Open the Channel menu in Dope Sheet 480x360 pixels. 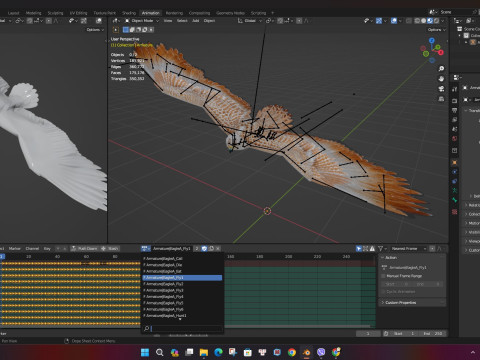[x=32, y=249]
